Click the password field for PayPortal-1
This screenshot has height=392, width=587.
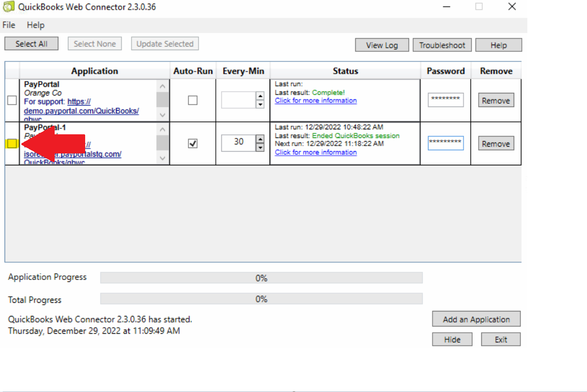click(445, 143)
